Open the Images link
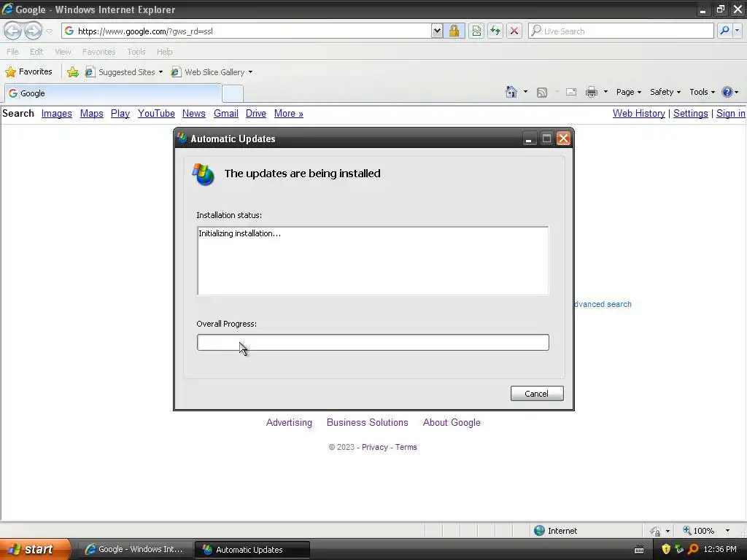This screenshot has height=560, width=747. click(57, 113)
